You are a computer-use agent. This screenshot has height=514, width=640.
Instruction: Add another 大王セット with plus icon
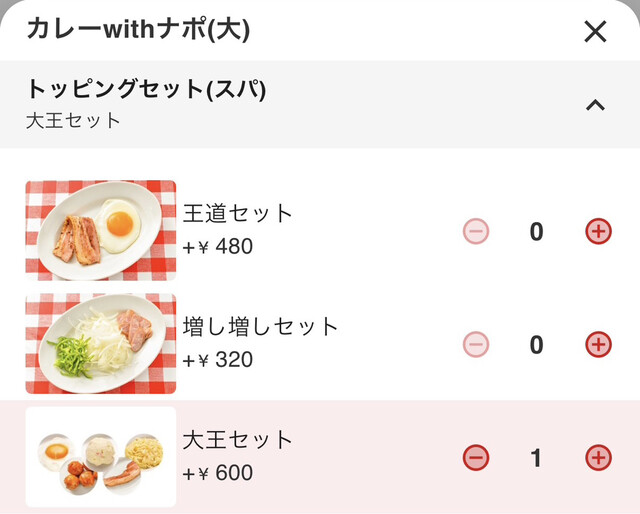598,458
